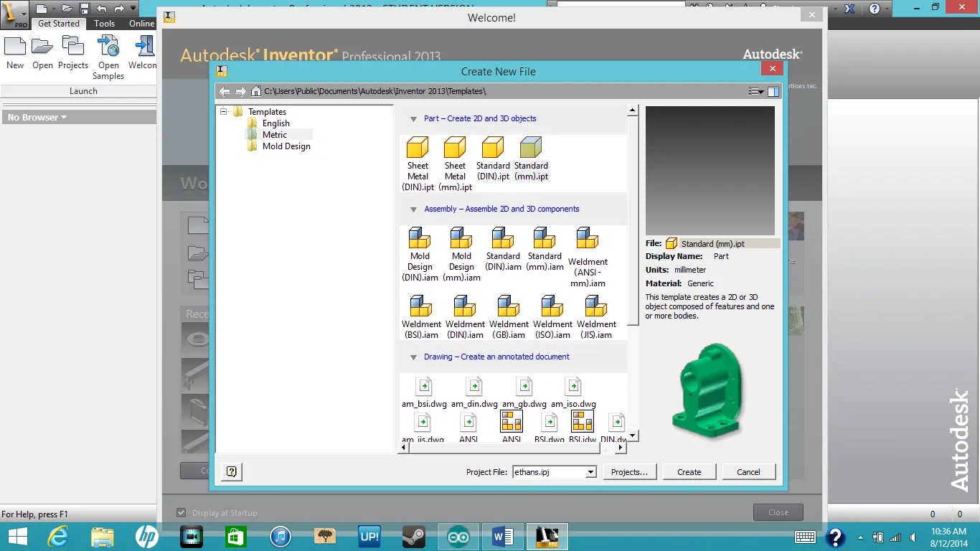The height and width of the screenshot is (551, 980).
Task: Collapse the Part templates section
Action: 413,119
